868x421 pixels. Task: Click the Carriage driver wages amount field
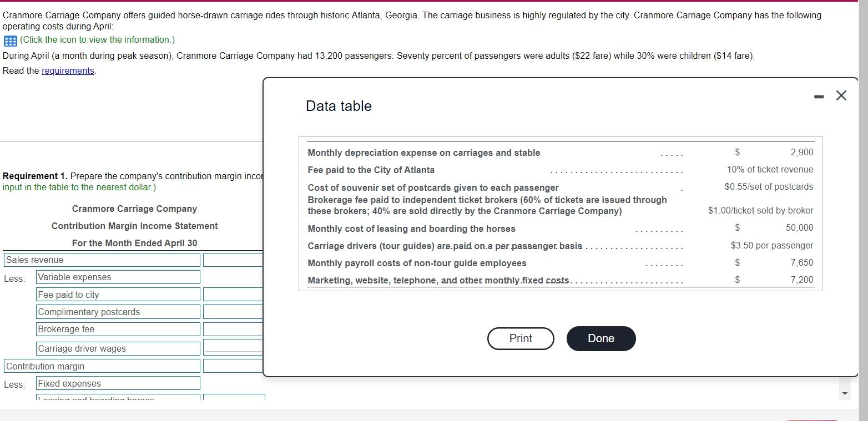(233, 346)
